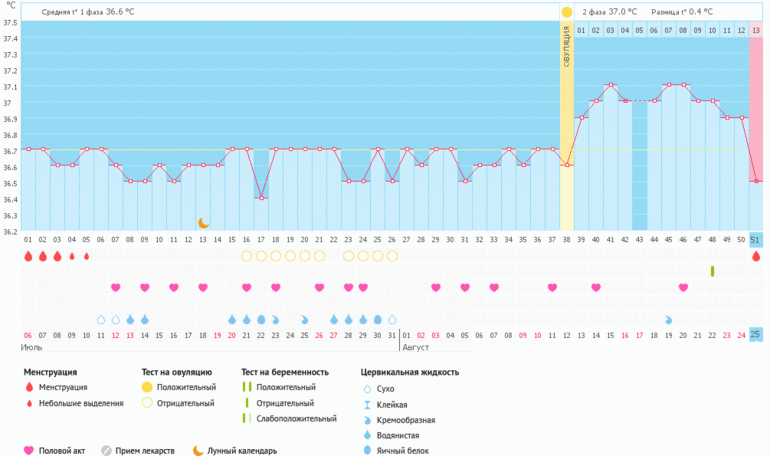Click the highlighted cycle day 51 cell
Screen dimensions: 770x456
(x=756, y=240)
